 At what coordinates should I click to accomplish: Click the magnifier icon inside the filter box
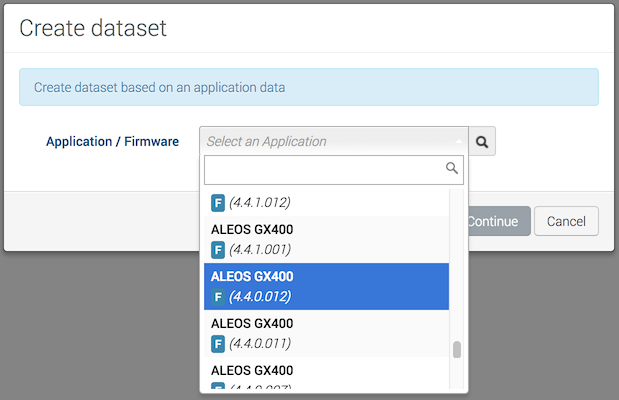[x=452, y=169]
